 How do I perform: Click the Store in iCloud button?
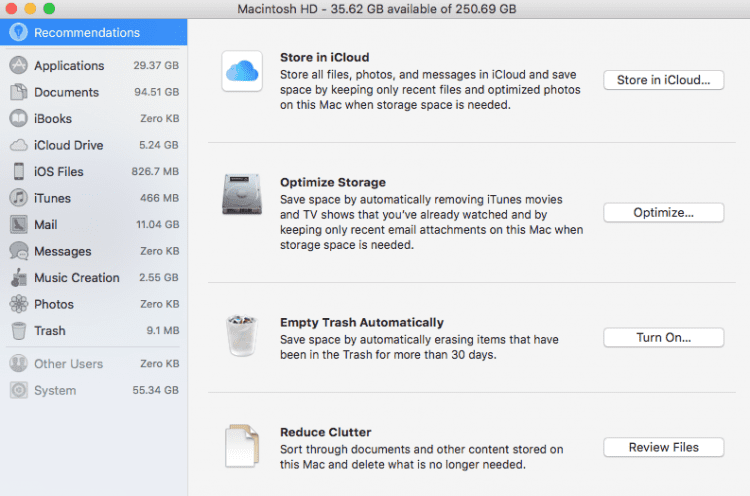pyautogui.click(x=663, y=80)
